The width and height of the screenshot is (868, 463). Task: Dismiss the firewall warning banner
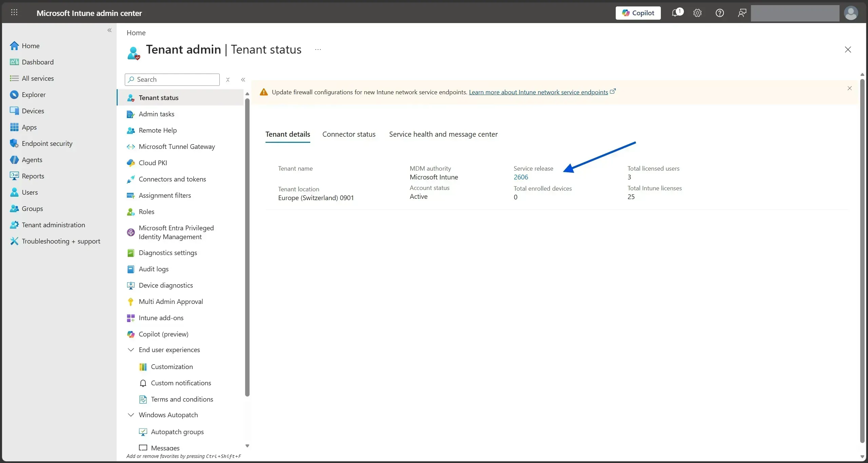tap(849, 88)
